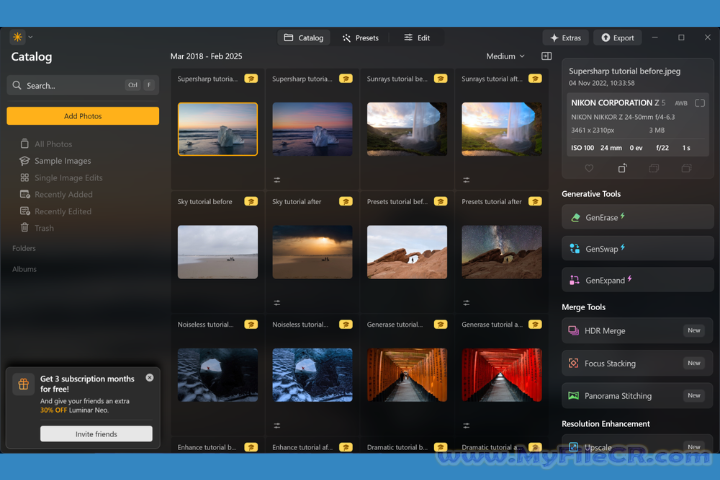Screen dimensions: 720x480
Task: Click the HDR Merge icon
Action: (574, 331)
